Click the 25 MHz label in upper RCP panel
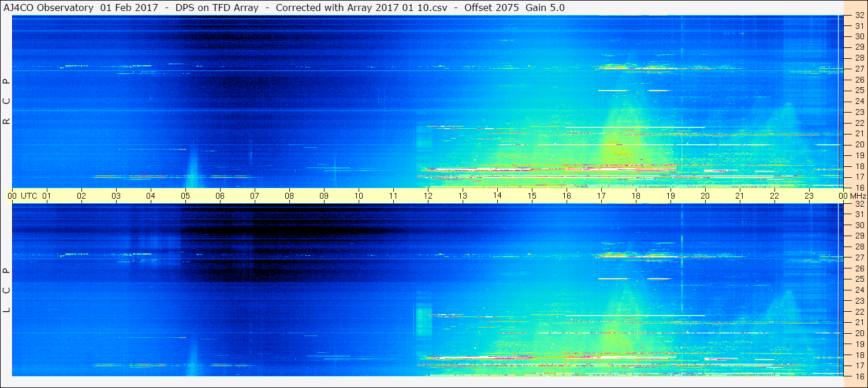Screen dimensions: 868x388 [859, 91]
